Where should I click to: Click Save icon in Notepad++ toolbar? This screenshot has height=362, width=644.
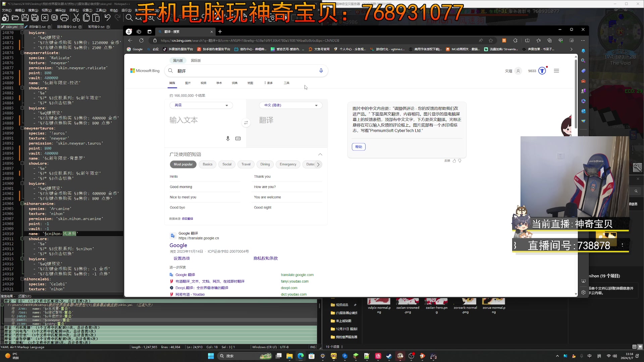pyautogui.click(x=25, y=18)
